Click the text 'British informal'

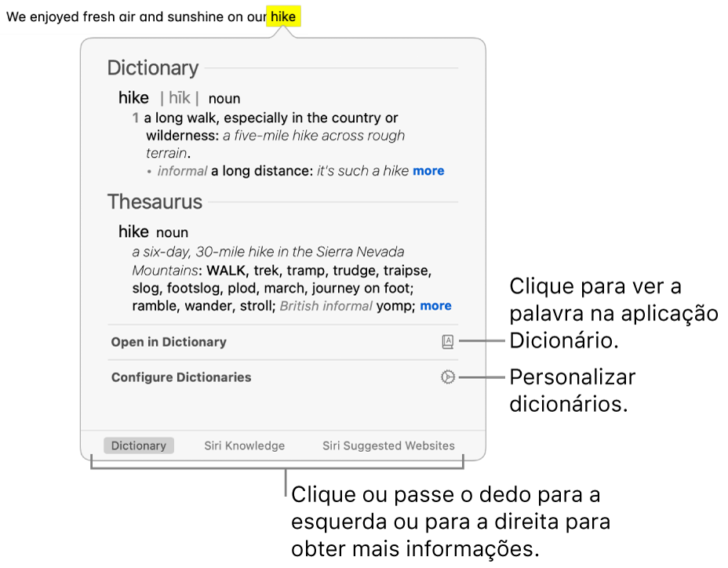click(326, 306)
